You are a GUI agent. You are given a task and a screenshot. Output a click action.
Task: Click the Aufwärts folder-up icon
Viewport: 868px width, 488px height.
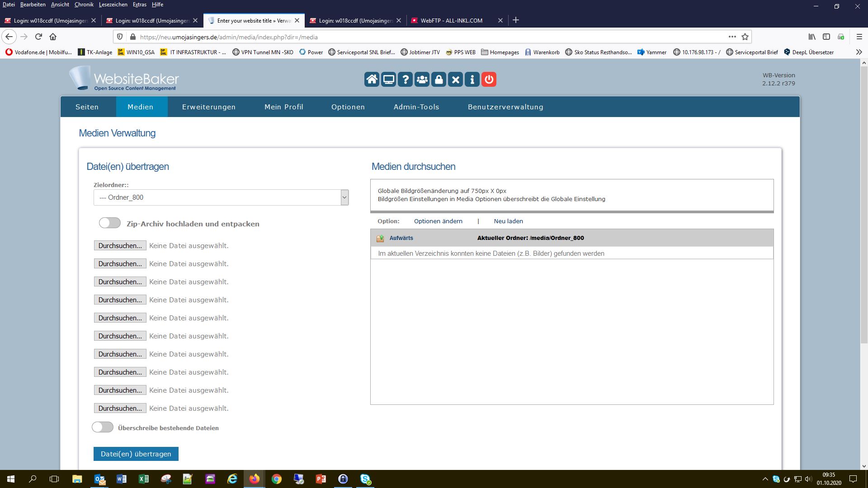click(x=380, y=238)
